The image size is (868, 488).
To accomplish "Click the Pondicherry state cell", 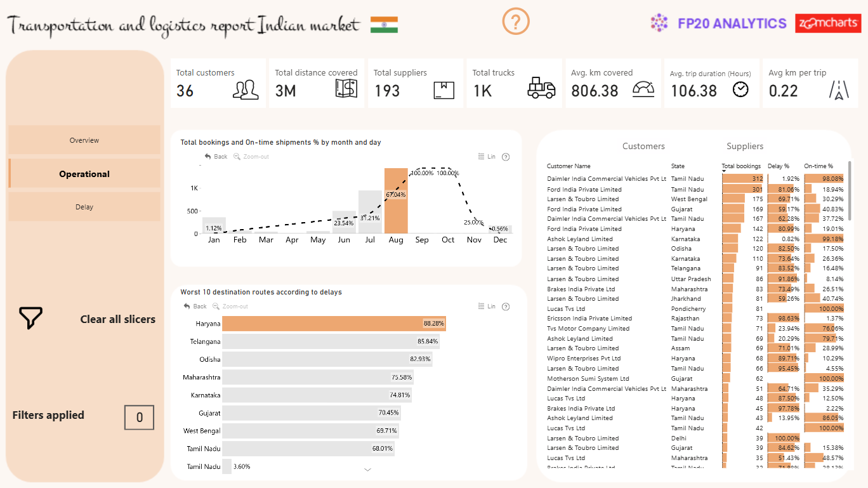I will coord(689,309).
